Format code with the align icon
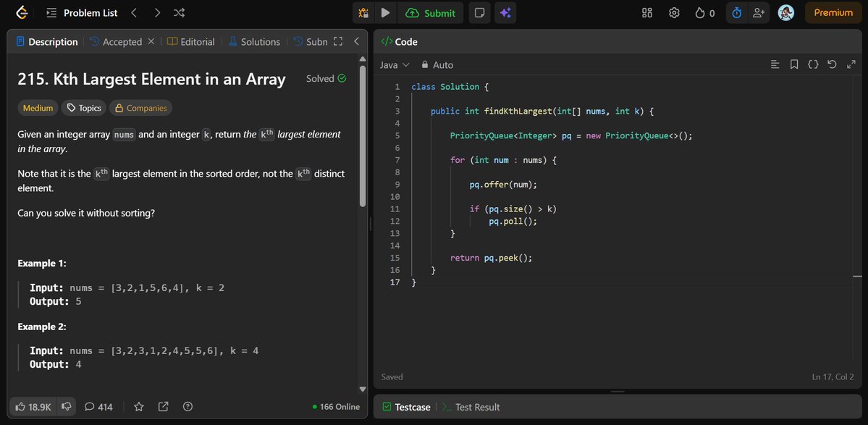Image resolution: width=868 pixels, height=425 pixels. coord(775,64)
